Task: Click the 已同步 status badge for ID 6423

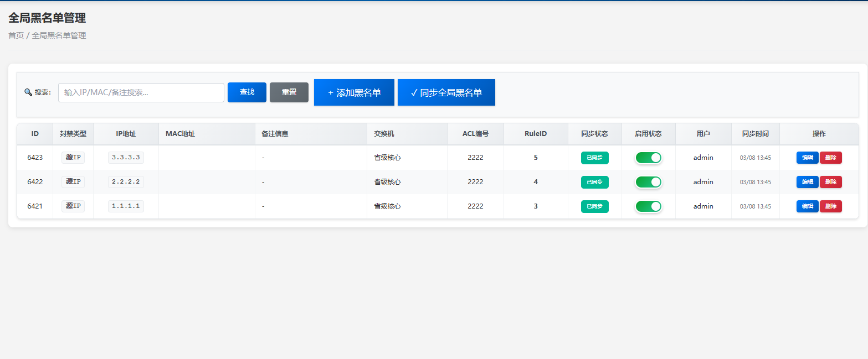Action: [x=595, y=158]
